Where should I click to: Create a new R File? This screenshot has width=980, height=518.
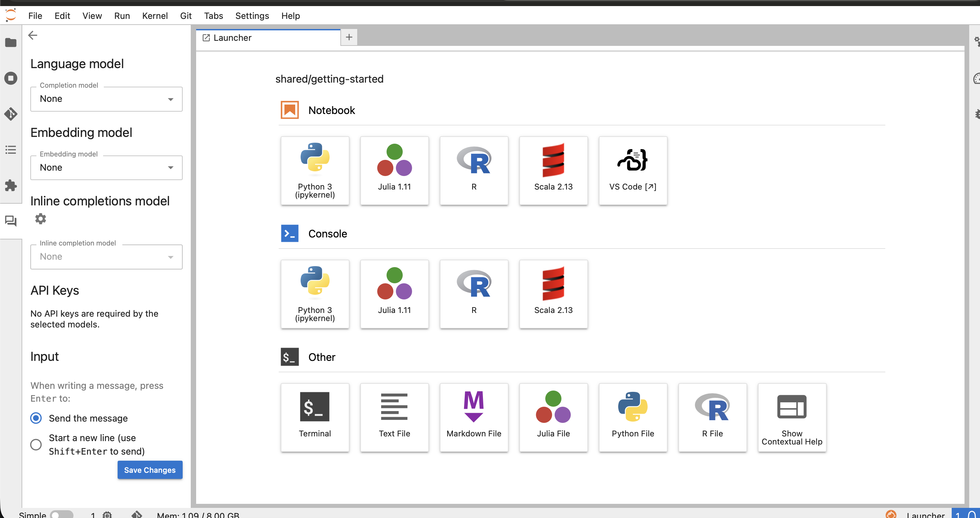pos(712,418)
